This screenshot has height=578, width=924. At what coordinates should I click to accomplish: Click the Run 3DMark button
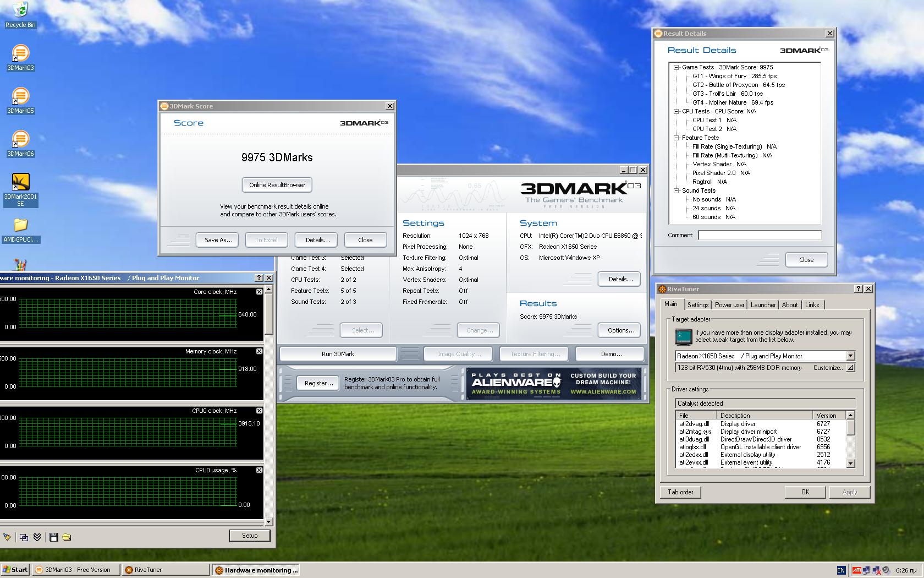(x=338, y=354)
